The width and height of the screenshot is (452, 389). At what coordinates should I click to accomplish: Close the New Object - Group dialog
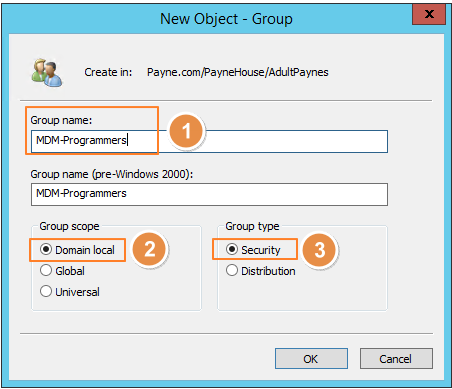click(x=429, y=14)
